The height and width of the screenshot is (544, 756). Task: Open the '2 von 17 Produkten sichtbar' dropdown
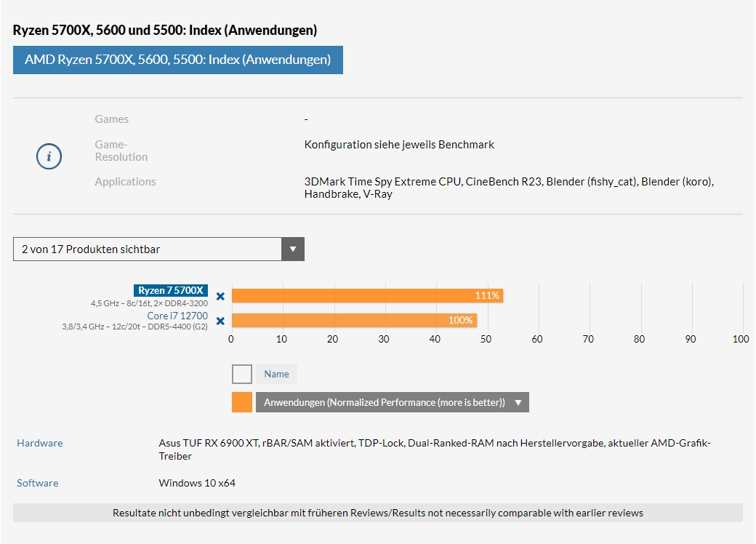(145, 249)
